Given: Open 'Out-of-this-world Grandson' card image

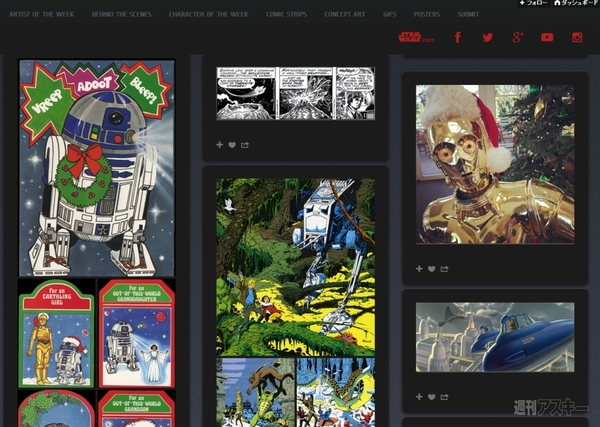Looking at the screenshot, I should (137, 409).
